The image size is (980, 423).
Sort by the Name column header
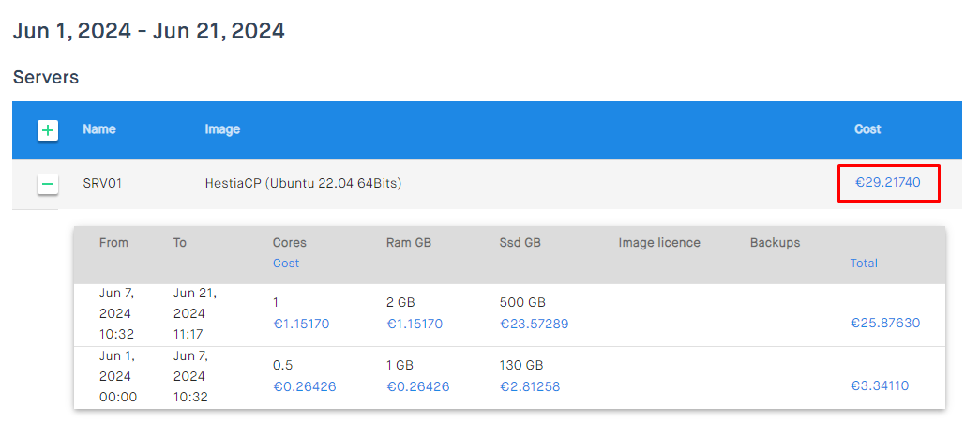point(99,129)
